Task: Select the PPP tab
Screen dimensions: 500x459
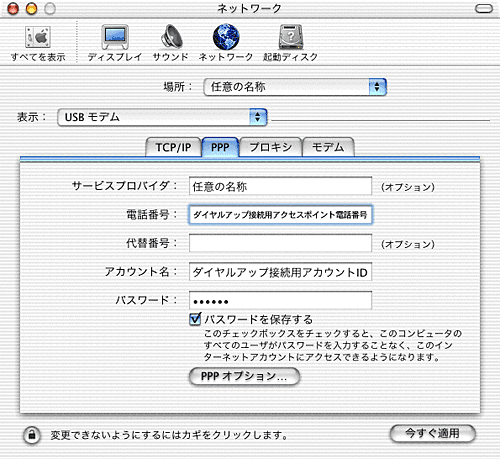Action: coord(220,147)
